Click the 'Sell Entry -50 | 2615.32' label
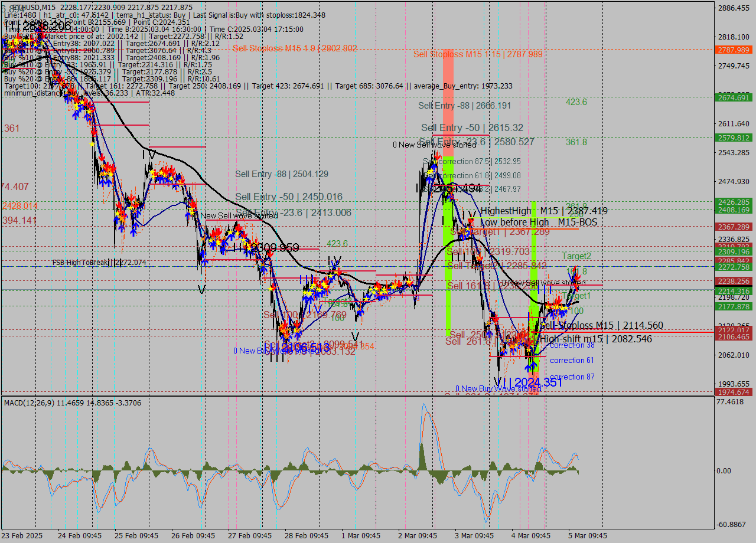The image size is (756, 543). click(x=472, y=128)
